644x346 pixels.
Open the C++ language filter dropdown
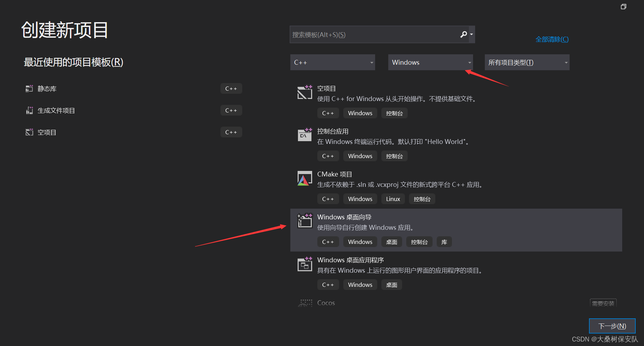tap(333, 62)
